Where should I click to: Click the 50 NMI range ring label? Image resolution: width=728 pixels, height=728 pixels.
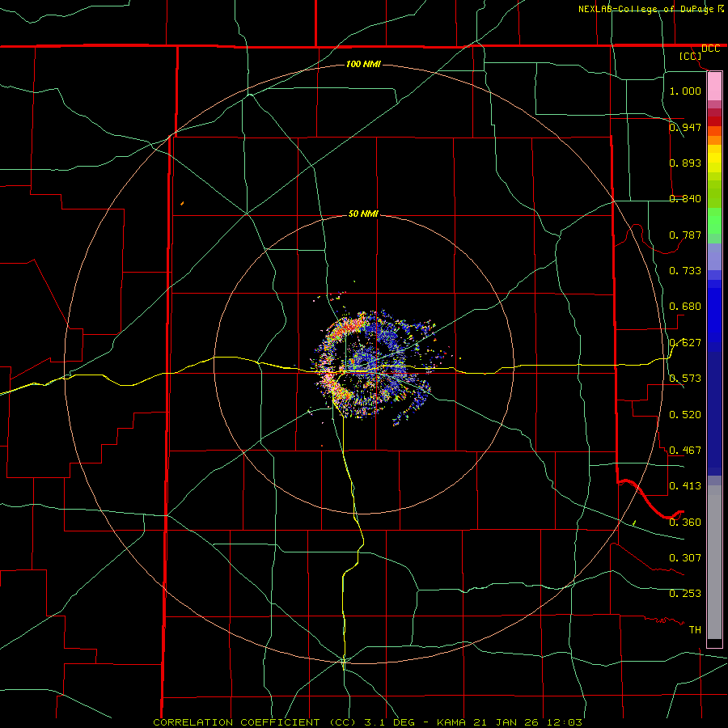(363, 214)
